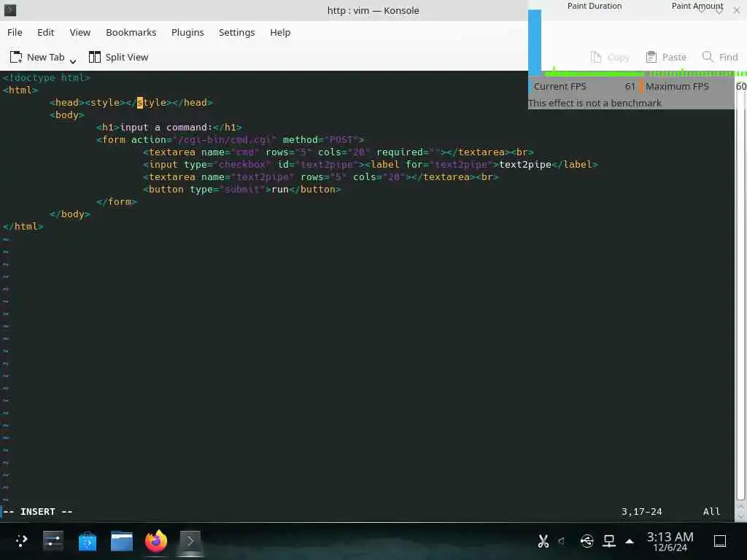The image size is (747, 560).
Task: Open the application launcher in the taskbar
Action: click(21, 541)
